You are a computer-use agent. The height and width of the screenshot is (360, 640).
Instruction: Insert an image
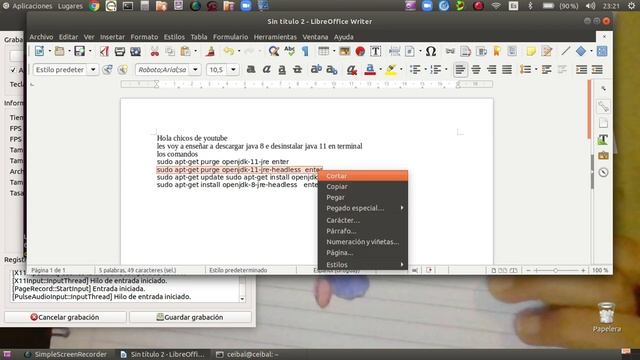[344, 51]
